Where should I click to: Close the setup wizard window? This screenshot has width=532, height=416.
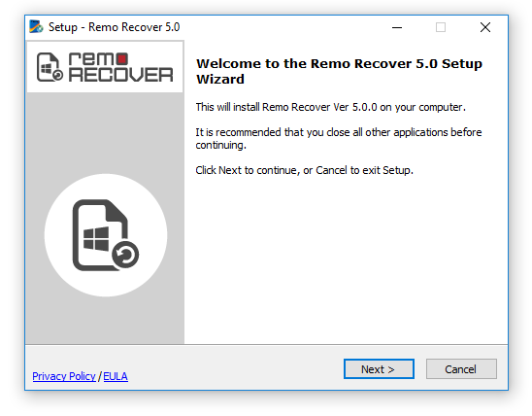[485, 27]
